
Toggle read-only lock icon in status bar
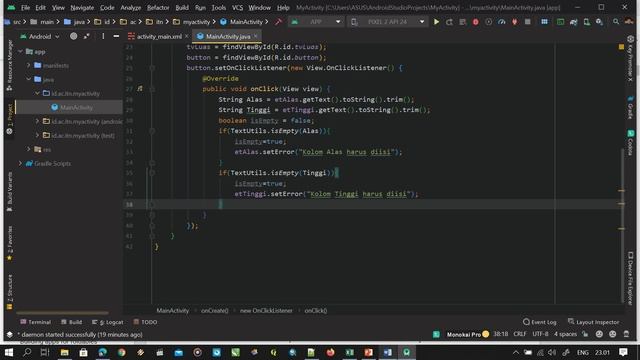(585, 334)
